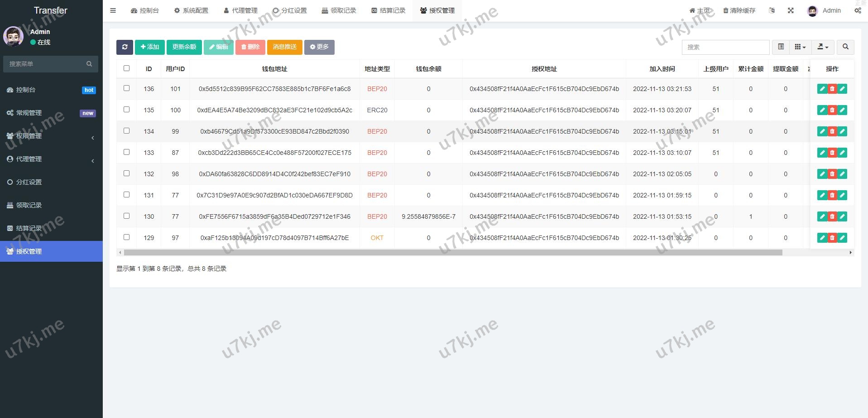Click the search magnifier button beside export

pos(845,47)
